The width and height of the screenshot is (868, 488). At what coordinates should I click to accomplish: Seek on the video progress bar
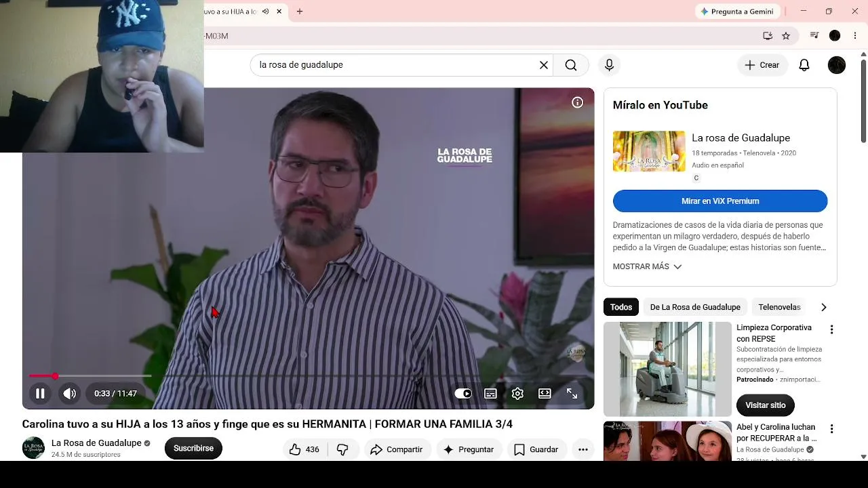click(x=309, y=375)
